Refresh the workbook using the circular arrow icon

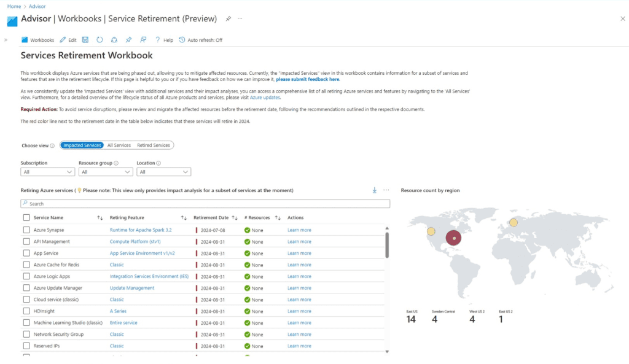click(100, 40)
